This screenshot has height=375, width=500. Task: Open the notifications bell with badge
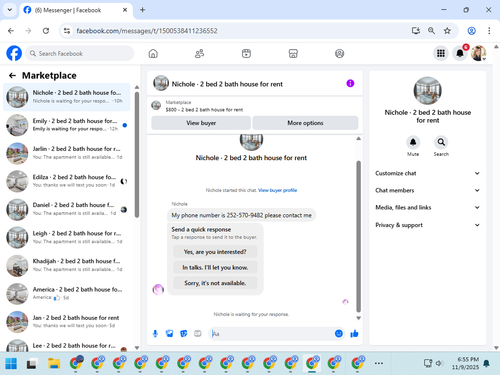click(x=460, y=53)
